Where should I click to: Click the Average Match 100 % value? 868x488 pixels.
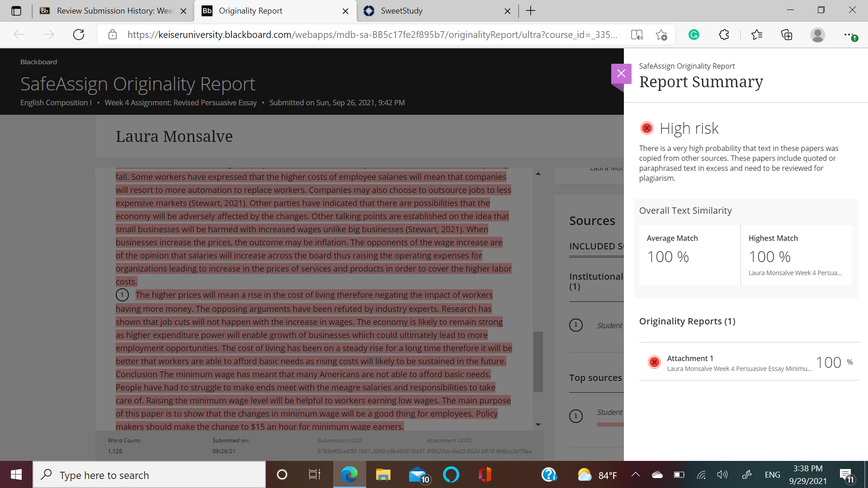[x=668, y=257]
